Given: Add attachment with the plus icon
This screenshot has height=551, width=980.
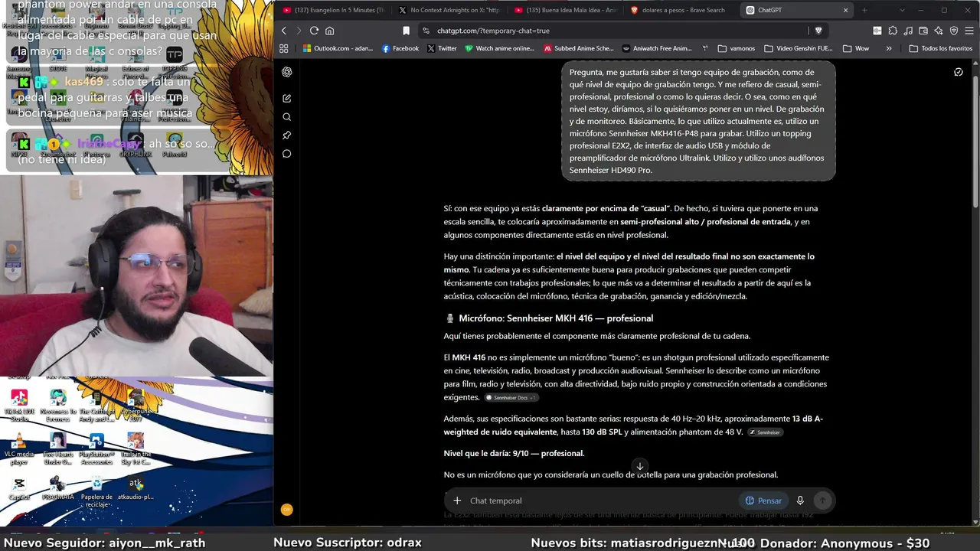Looking at the screenshot, I should coord(457,500).
